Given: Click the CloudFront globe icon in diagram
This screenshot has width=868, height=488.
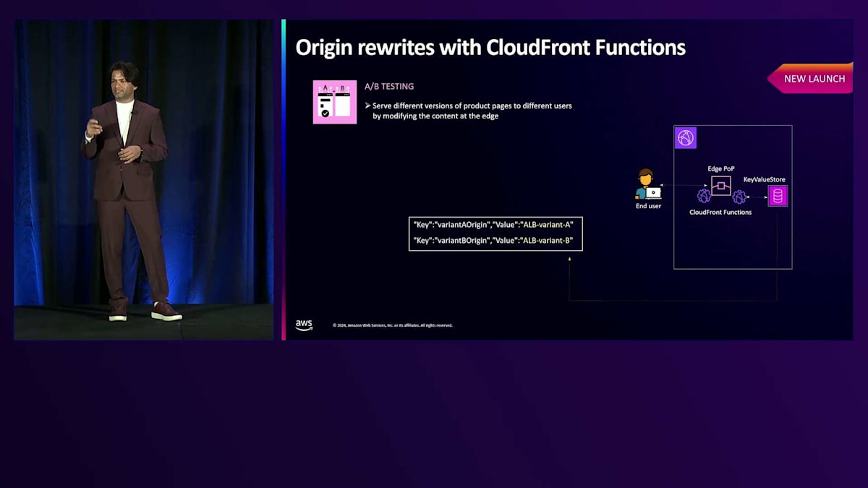Looking at the screenshot, I should (686, 137).
